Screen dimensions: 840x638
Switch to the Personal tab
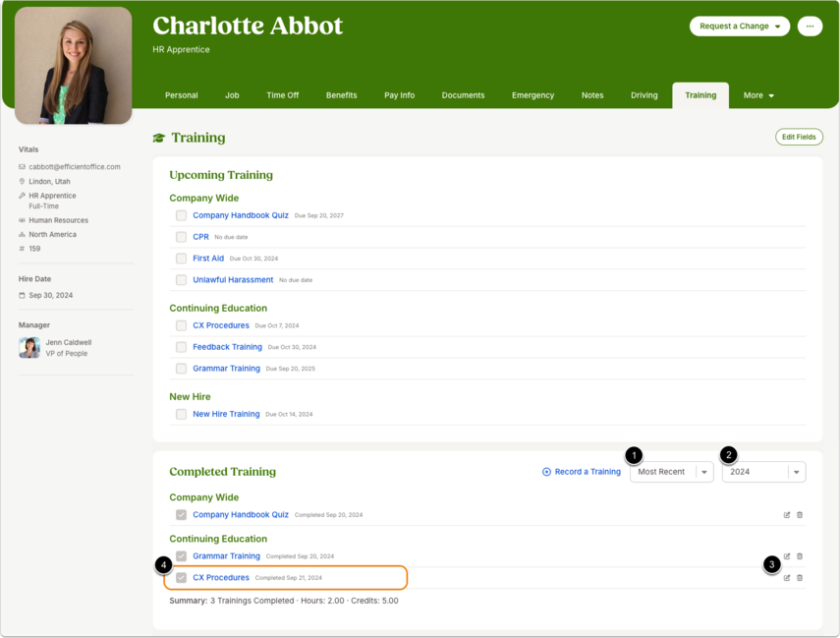tap(181, 95)
